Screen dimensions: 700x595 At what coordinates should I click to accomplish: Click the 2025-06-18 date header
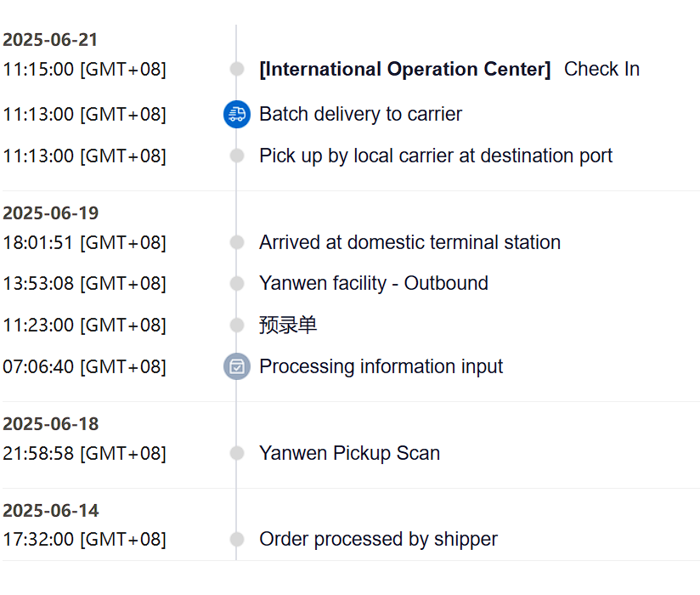50,424
